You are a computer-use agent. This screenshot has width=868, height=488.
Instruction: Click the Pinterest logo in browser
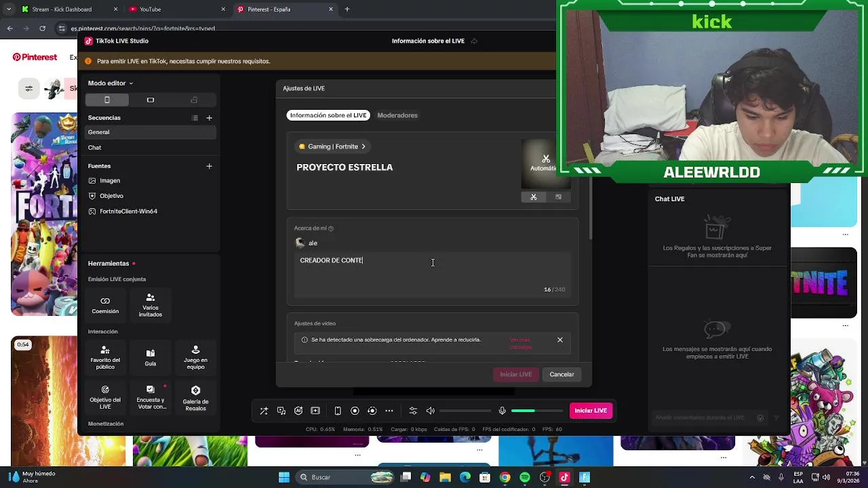click(x=35, y=57)
